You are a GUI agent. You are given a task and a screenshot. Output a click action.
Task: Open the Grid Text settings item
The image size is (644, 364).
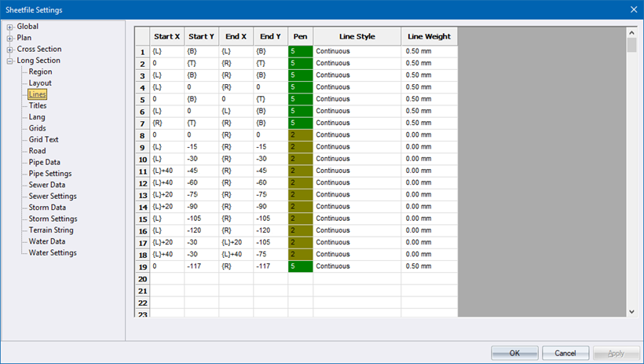(43, 139)
